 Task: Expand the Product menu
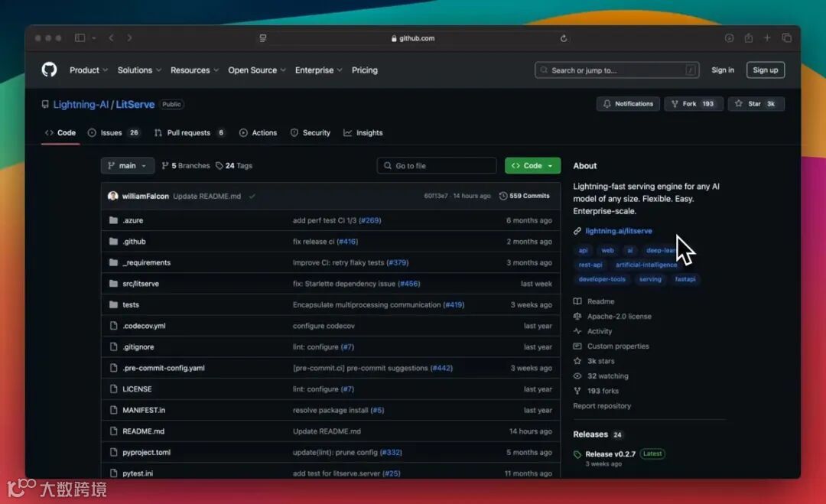pyautogui.click(x=89, y=70)
